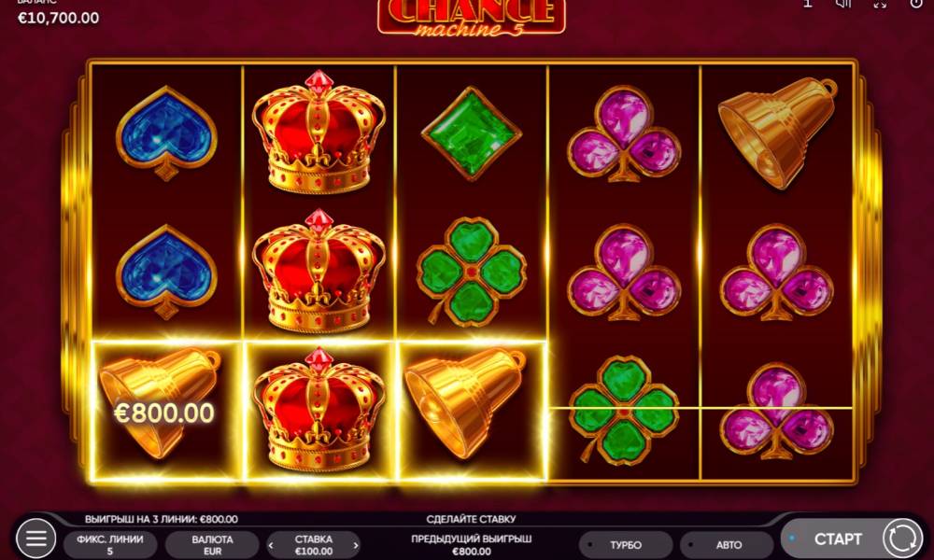Click the highlighted golden bell with €800.00
This screenshot has height=560, width=934.
click(165, 410)
